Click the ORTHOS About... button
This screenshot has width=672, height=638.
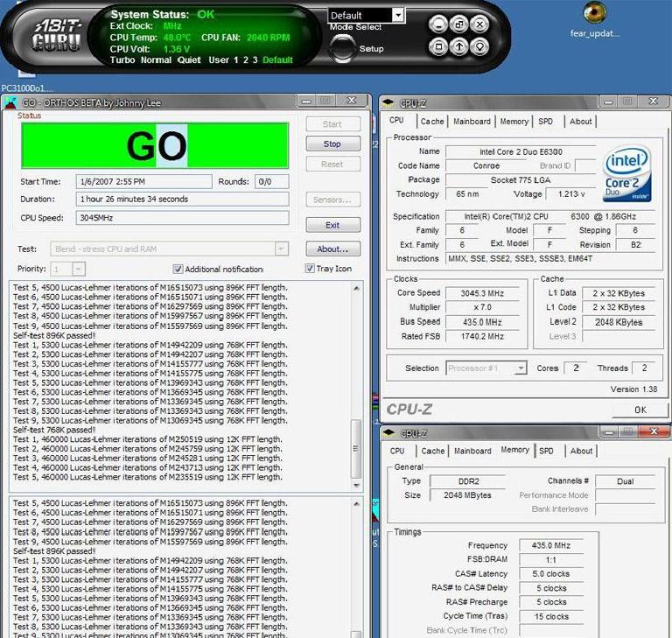[x=332, y=249]
